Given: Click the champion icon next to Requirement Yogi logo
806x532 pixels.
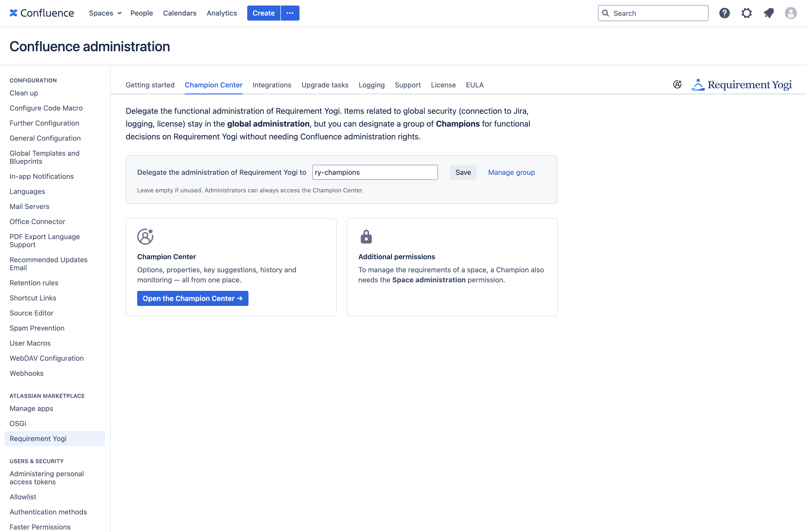Looking at the screenshot, I should (677, 84).
